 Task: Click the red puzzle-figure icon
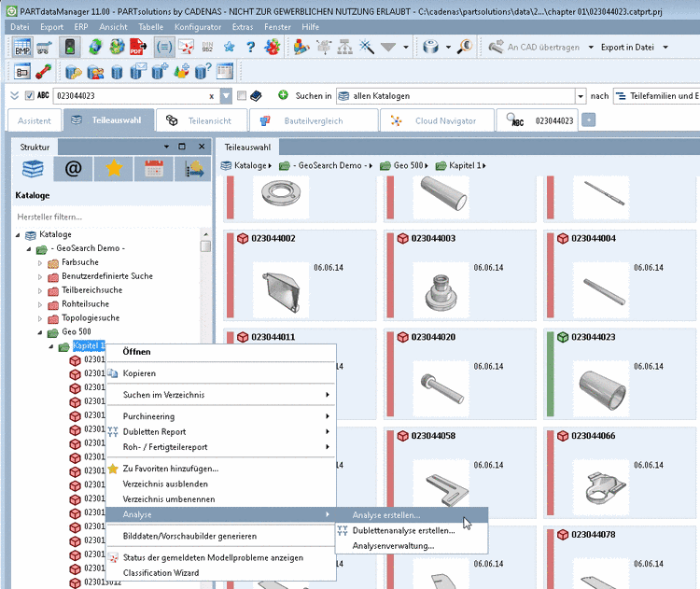272,47
